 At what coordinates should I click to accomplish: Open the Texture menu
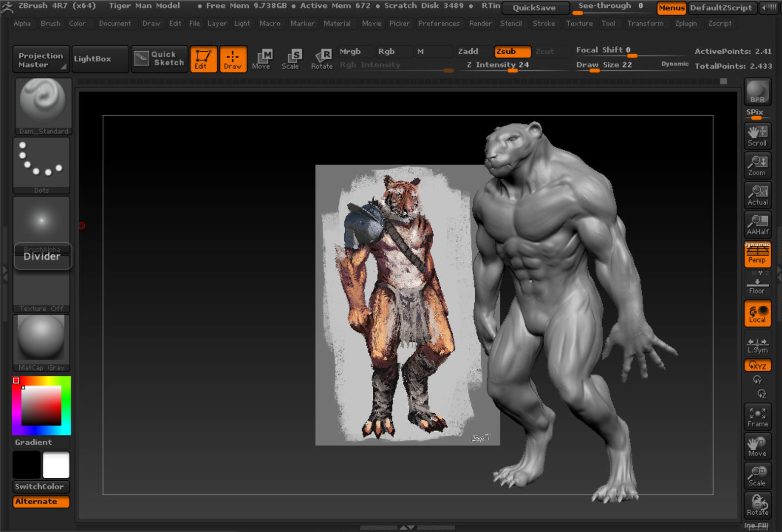[579, 23]
